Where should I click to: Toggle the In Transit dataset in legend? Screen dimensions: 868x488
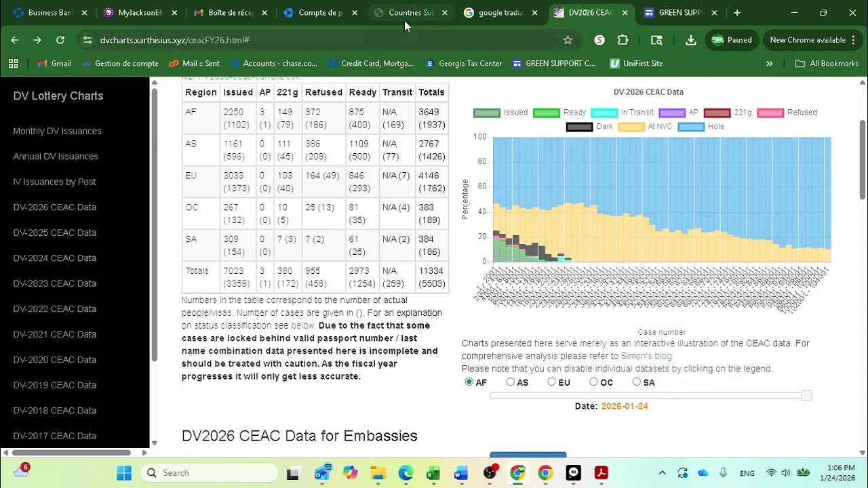[622, 113]
